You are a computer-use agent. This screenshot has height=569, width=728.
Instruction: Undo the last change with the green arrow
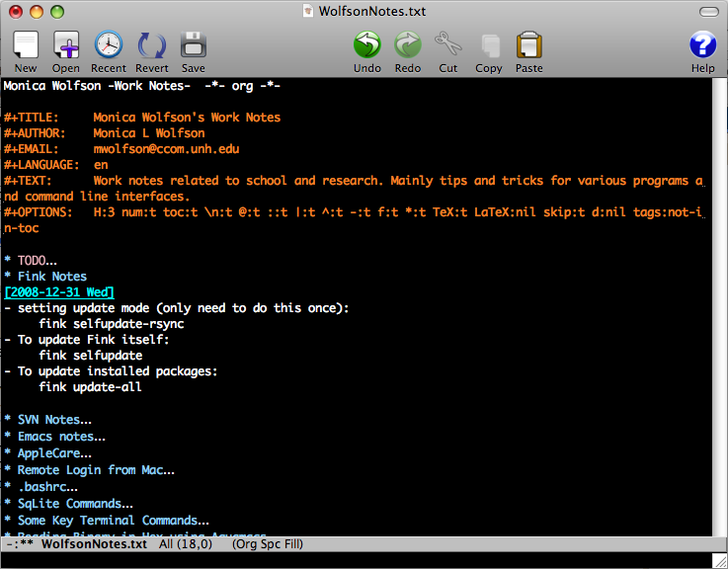(x=367, y=45)
